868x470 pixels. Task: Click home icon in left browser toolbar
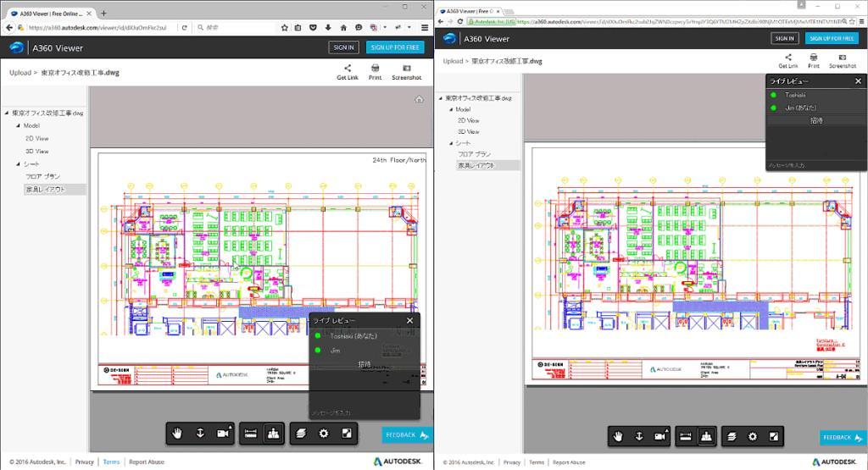343,27
